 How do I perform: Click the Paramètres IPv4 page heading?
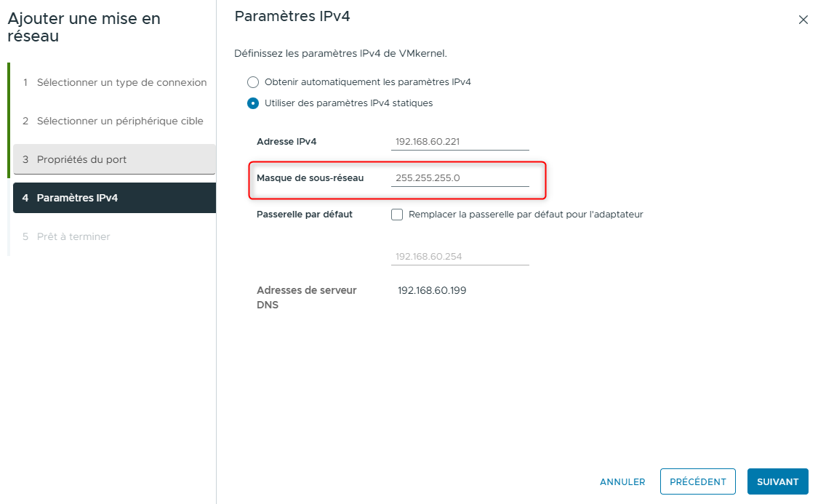(292, 16)
